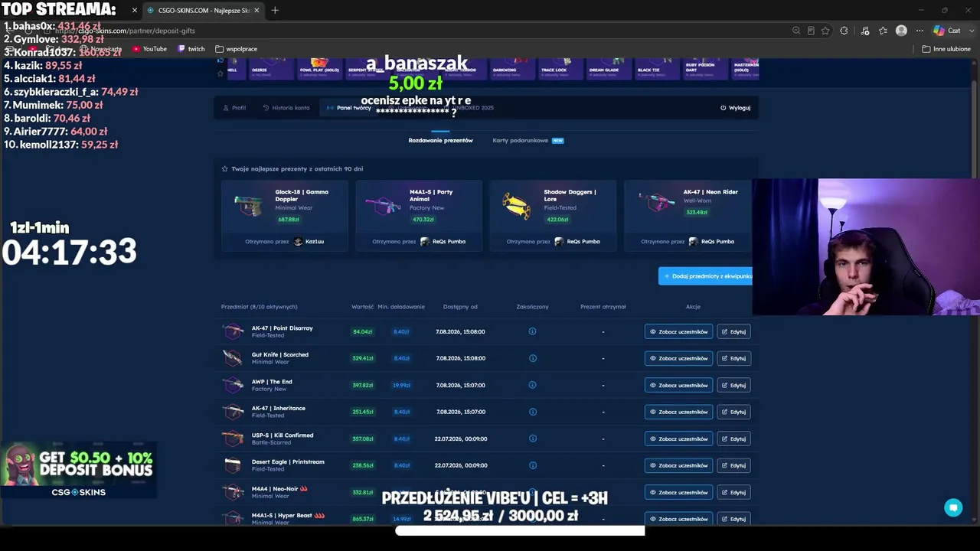Screen dimensions: 980x551
Task: Click the Dostępny od column header
Action: (x=460, y=307)
